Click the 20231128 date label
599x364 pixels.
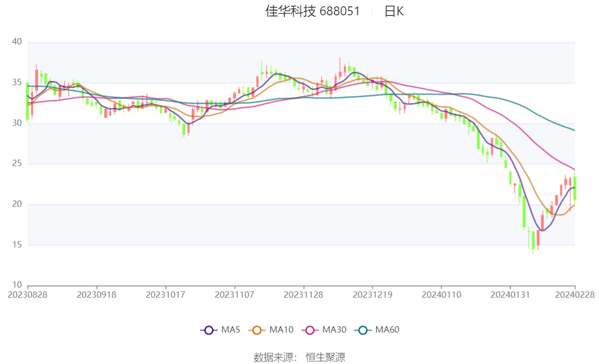pyautogui.click(x=303, y=295)
